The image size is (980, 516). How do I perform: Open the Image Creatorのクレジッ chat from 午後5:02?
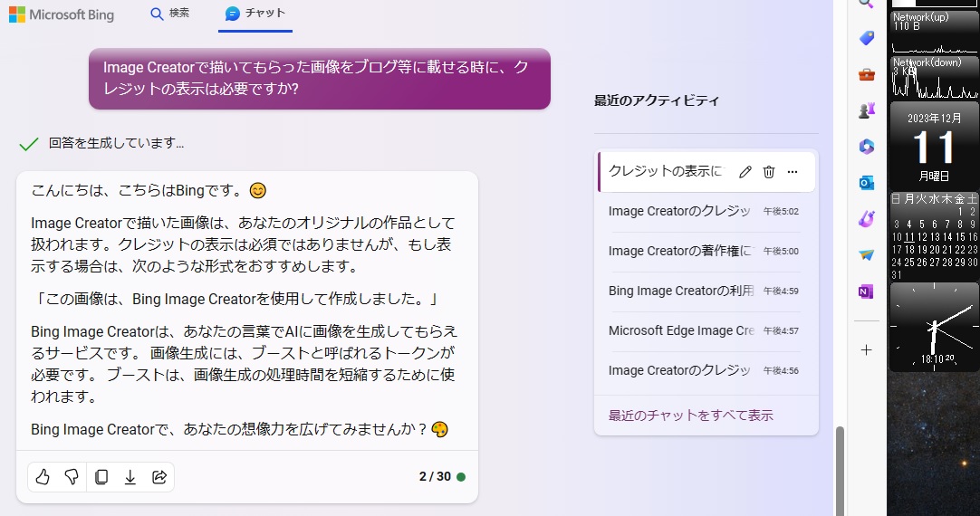click(705, 211)
